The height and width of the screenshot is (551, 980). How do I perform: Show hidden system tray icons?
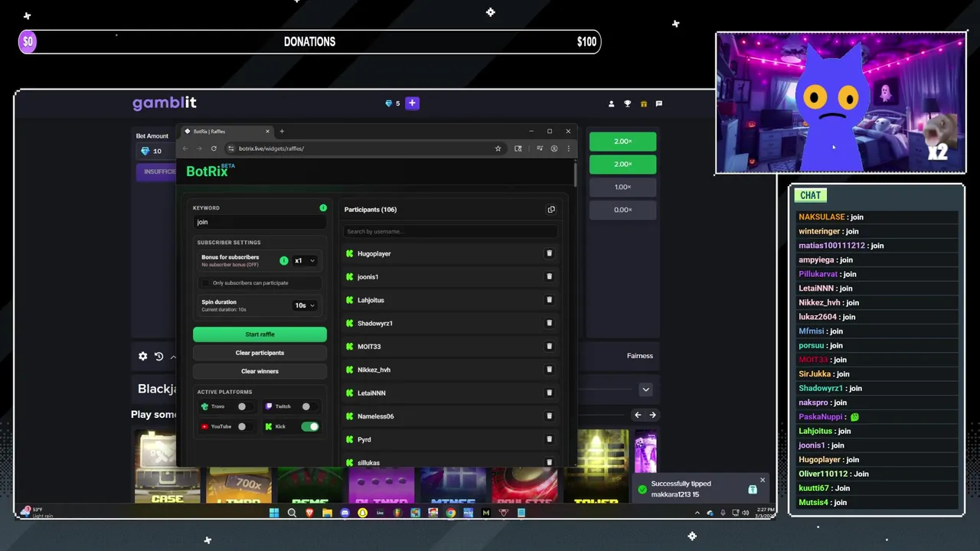697,513
